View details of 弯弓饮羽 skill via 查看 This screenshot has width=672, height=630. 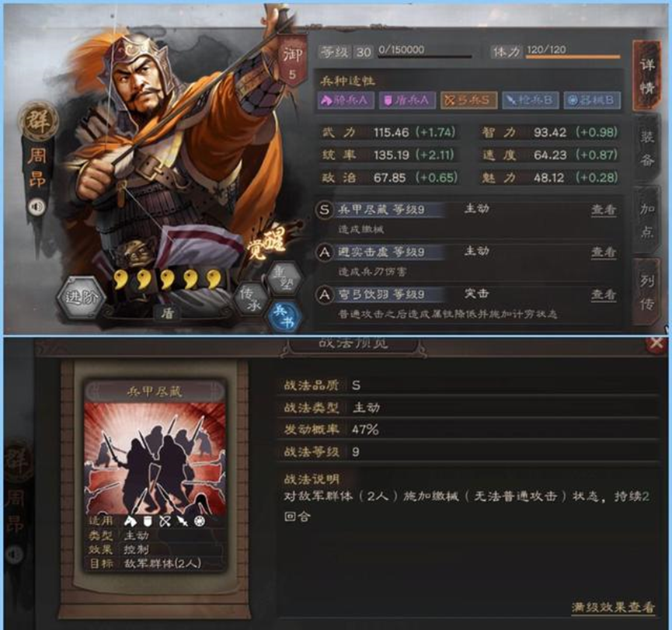[604, 294]
